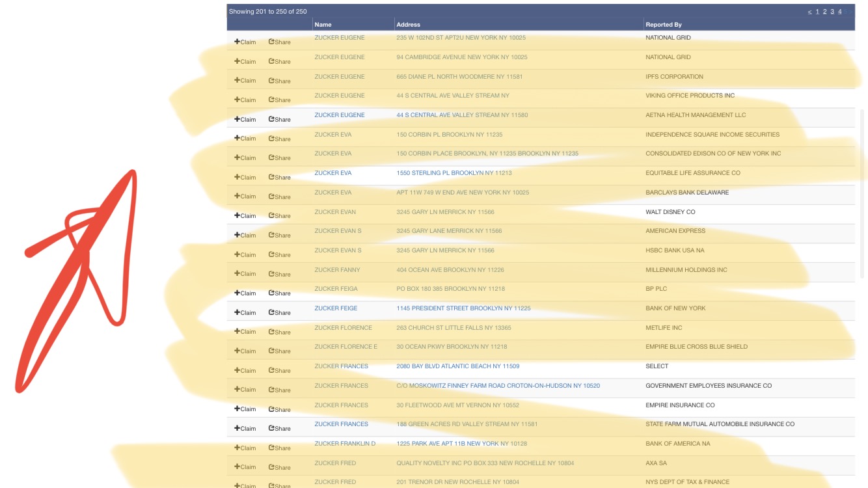The height and width of the screenshot is (488, 868).
Task: Claim the Bank of New York entry
Action: tap(245, 313)
